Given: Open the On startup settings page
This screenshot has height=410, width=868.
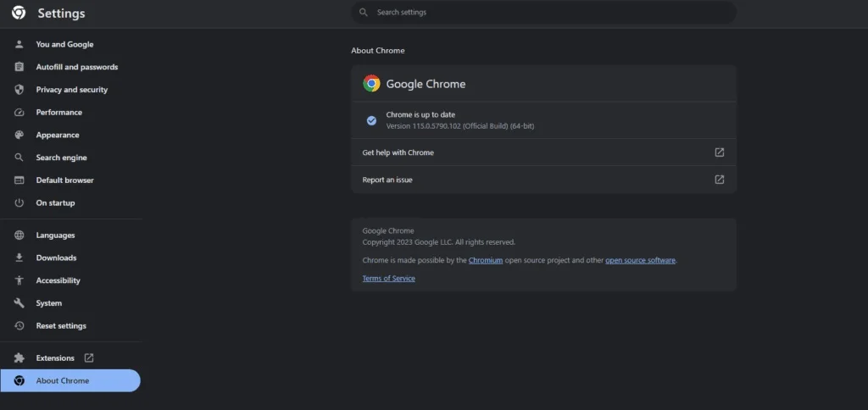Looking at the screenshot, I should (x=55, y=203).
